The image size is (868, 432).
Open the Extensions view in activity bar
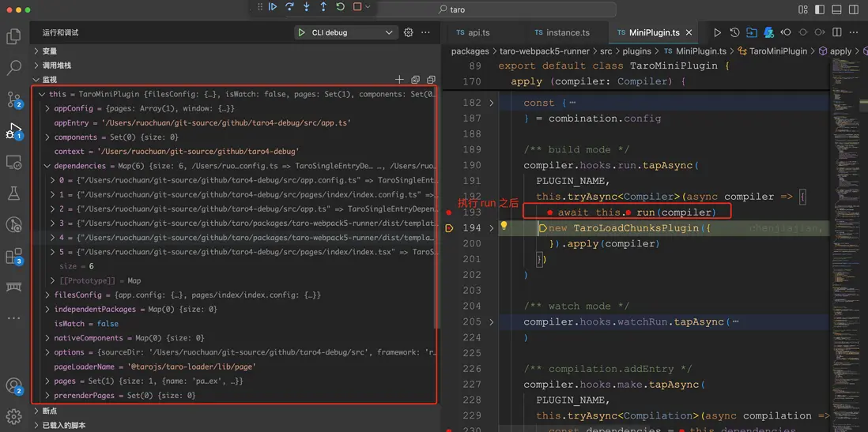click(x=13, y=256)
